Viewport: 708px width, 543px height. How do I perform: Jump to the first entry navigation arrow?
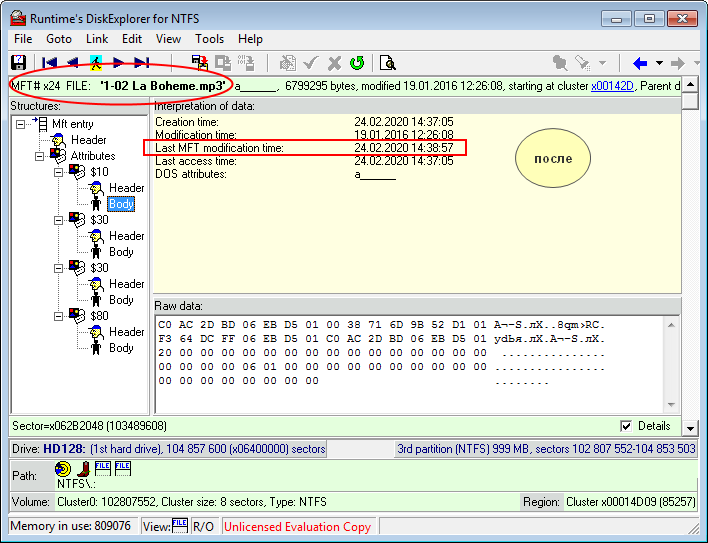click(49, 63)
